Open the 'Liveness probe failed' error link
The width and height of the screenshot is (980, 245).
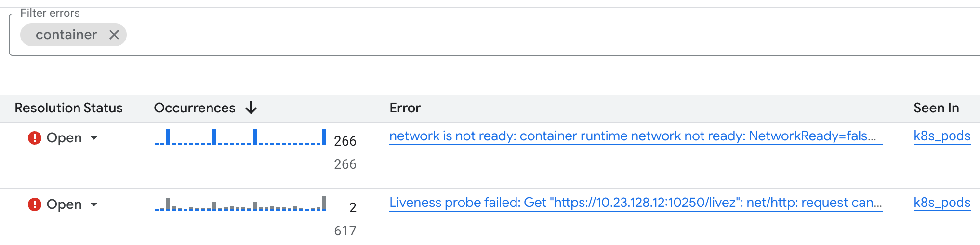tap(635, 203)
